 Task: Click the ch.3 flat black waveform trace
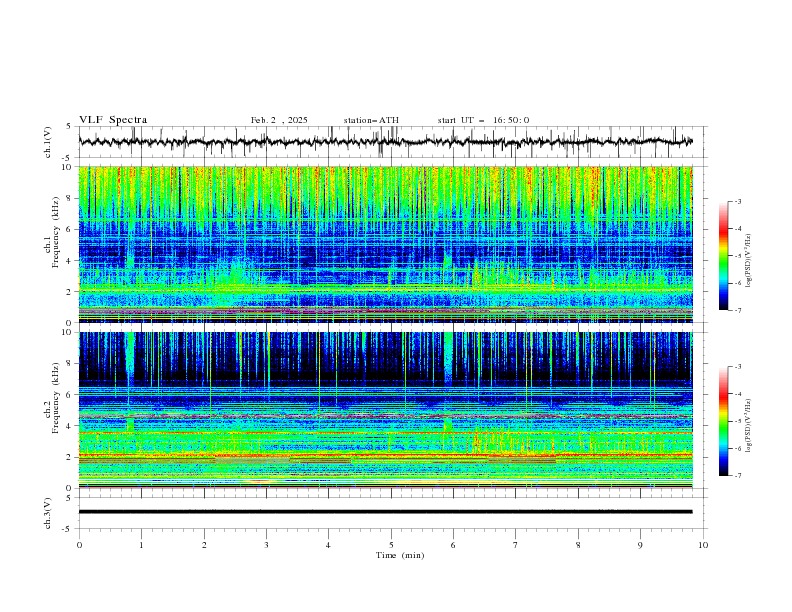(386, 512)
